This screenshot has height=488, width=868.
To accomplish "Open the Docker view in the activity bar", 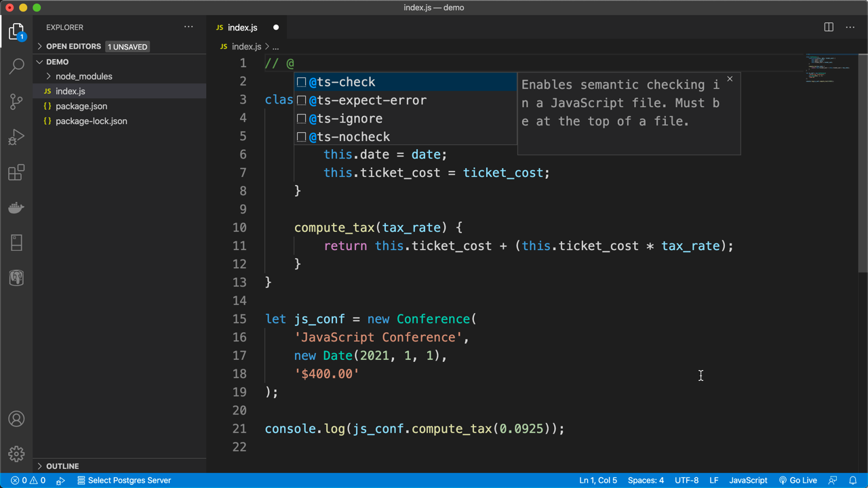I will click(x=16, y=207).
